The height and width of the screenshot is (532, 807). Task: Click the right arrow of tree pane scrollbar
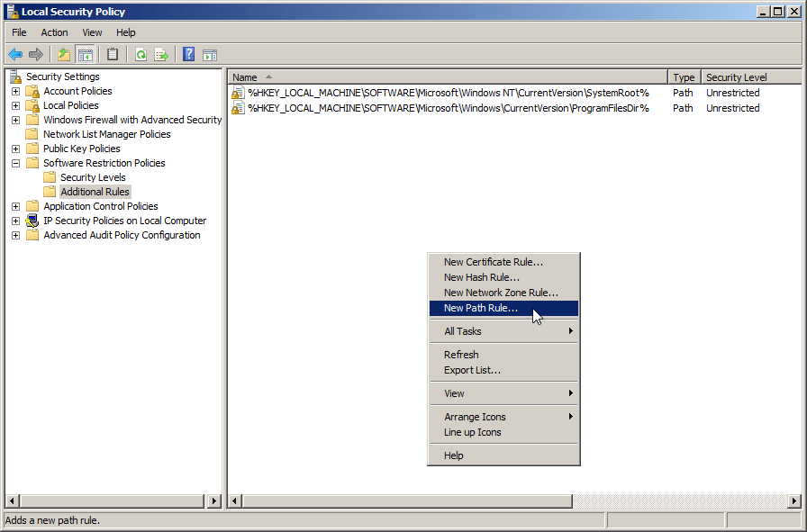point(214,500)
